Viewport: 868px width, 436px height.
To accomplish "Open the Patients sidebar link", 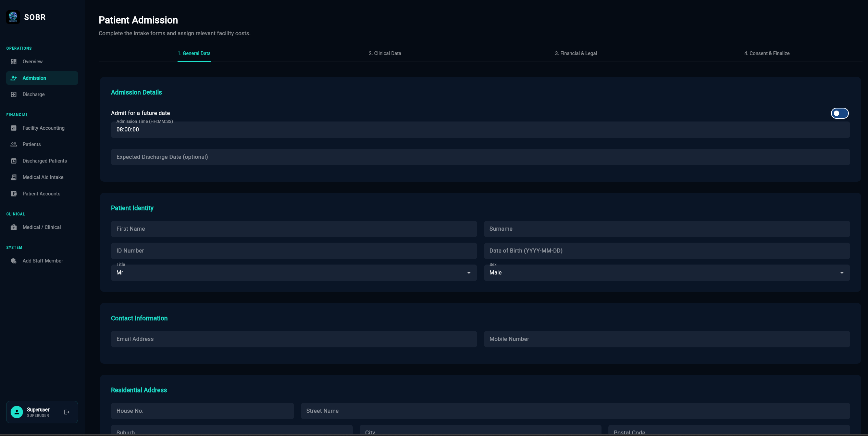I will [x=42, y=144].
